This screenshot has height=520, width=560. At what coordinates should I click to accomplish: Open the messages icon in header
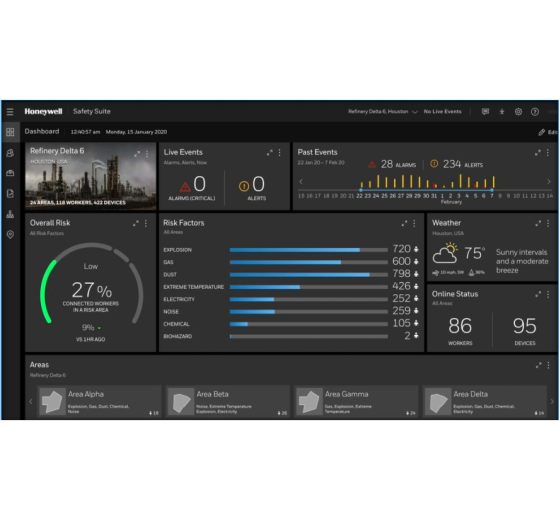pos(485,112)
